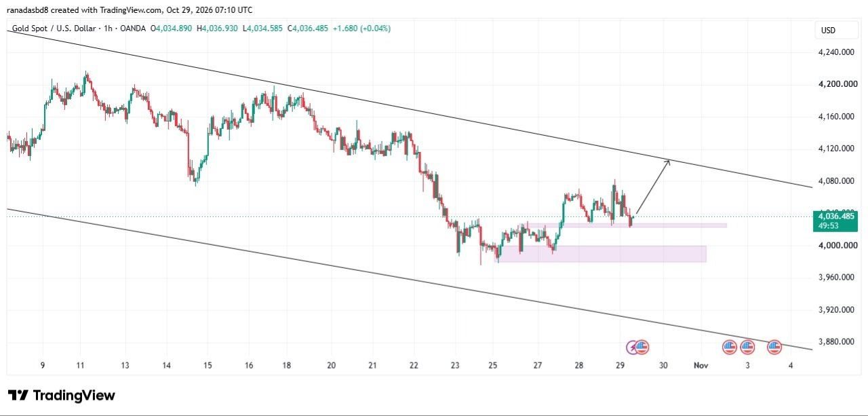Click the 49:53 candle countdown timer
Viewport: 868px width, 416px height.
[x=829, y=225]
